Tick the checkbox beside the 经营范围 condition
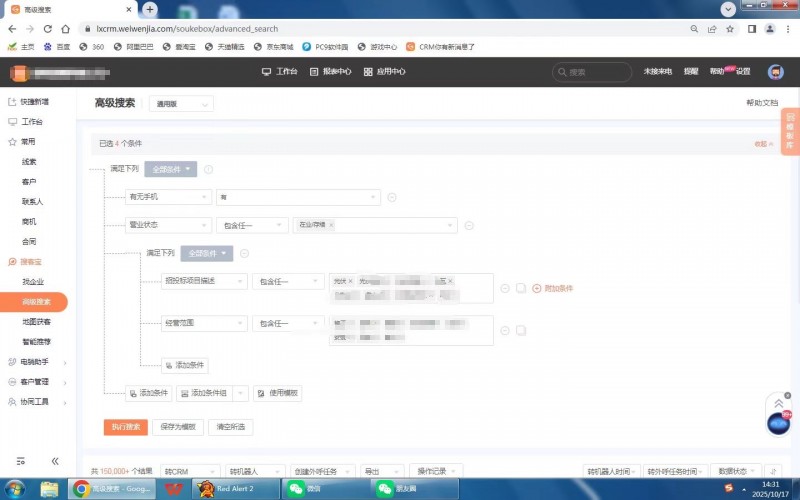Viewport: 800px width, 500px height. coord(520,330)
